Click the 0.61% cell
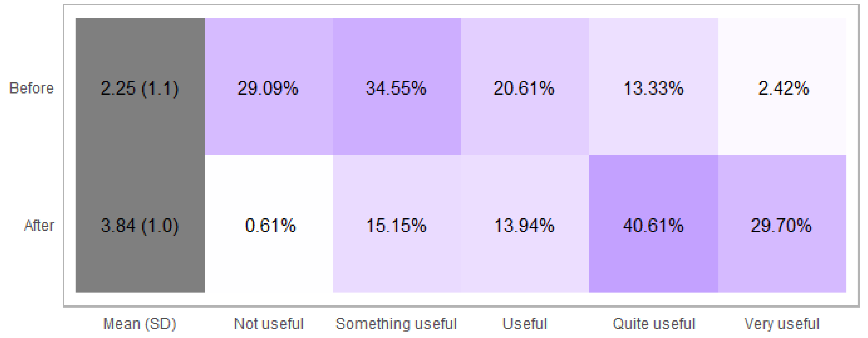Viewport: 868px width, 338px height. pyautogui.click(x=270, y=225)
